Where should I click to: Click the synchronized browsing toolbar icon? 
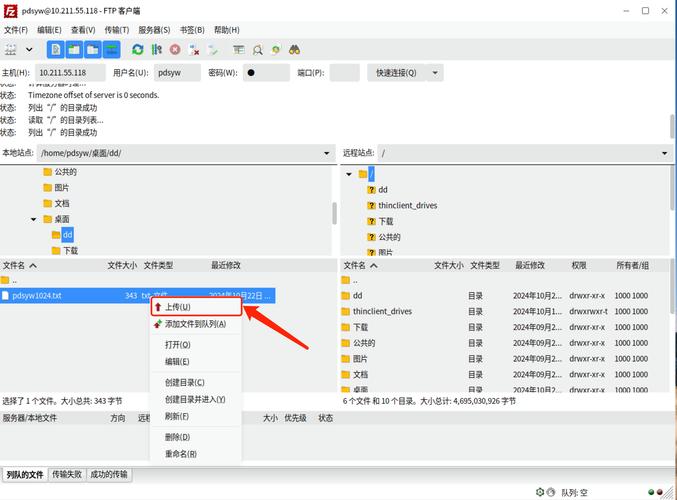276,49
